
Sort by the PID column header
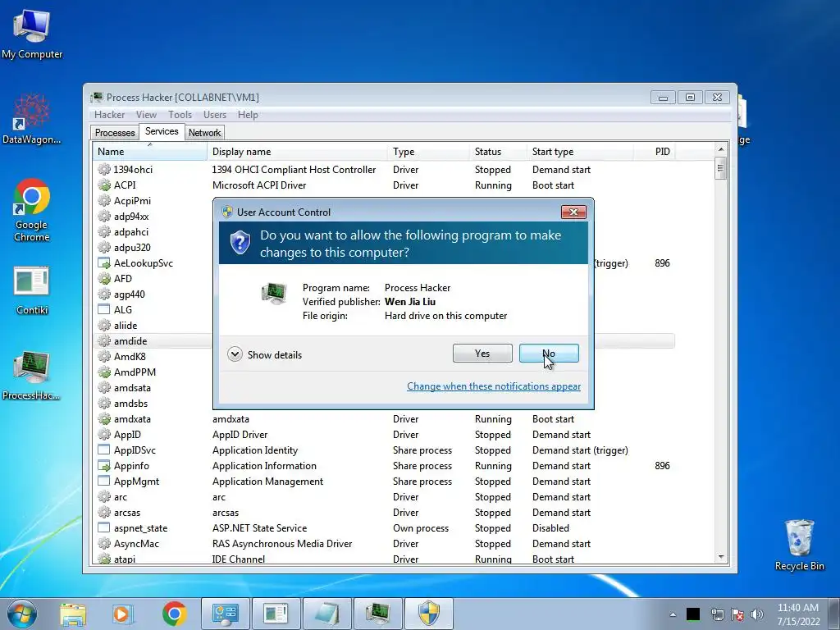tap(654, 152)
